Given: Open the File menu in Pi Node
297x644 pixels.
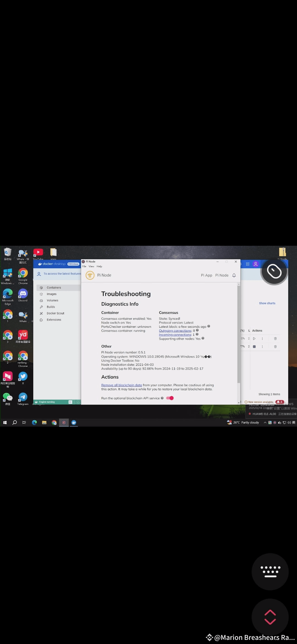Looking at the screenshot, I should (84, 266).
